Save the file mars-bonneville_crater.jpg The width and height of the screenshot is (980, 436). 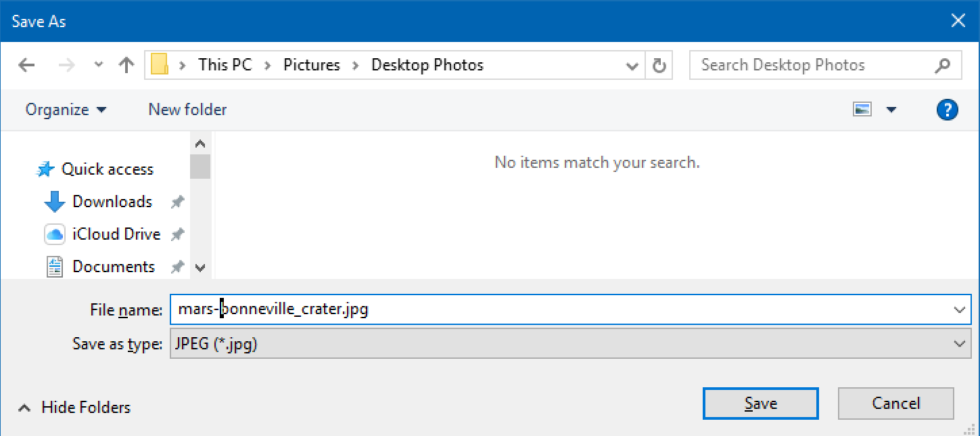[760, 403]
